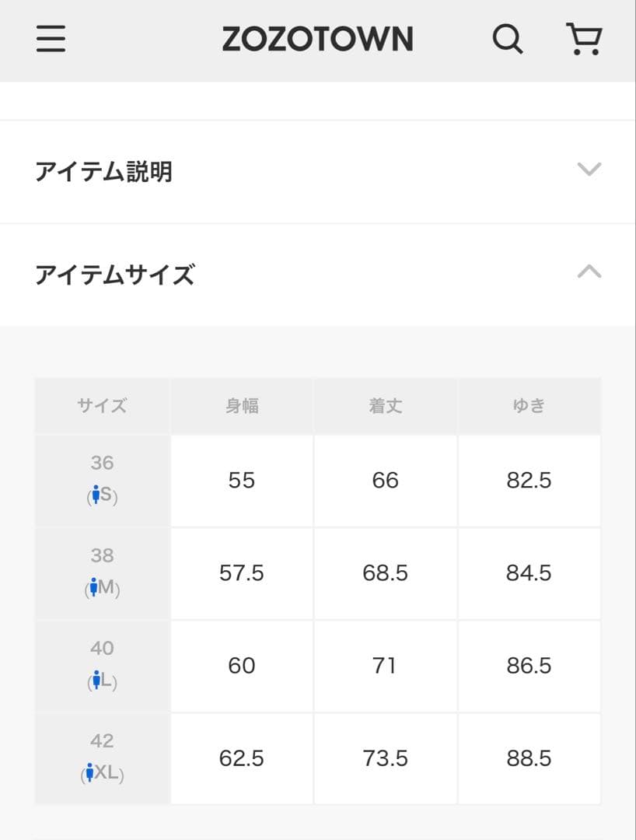Select the size 36 row label

[102, 464]
